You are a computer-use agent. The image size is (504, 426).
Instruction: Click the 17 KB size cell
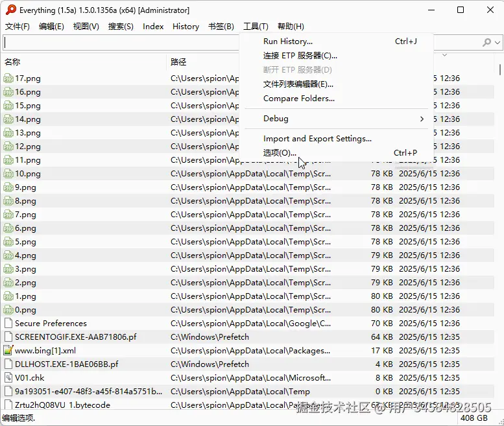pyautogui.click(x=382, y=351)
